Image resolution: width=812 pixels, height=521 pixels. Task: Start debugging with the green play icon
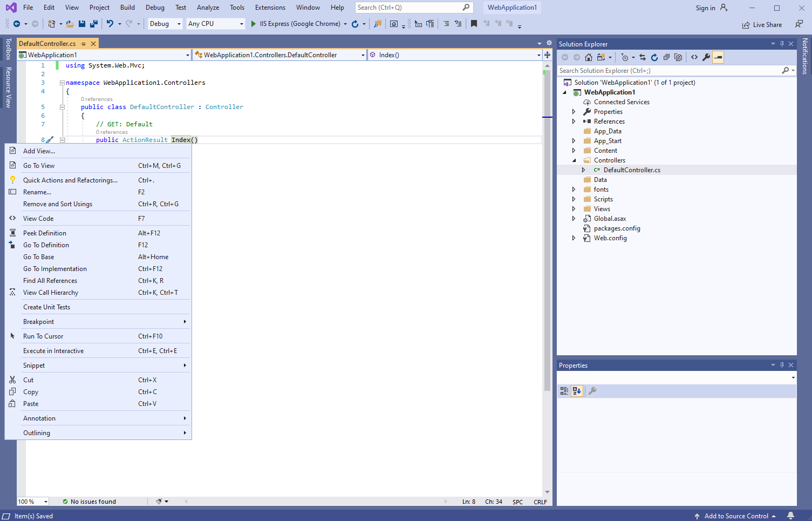[253, 24]
